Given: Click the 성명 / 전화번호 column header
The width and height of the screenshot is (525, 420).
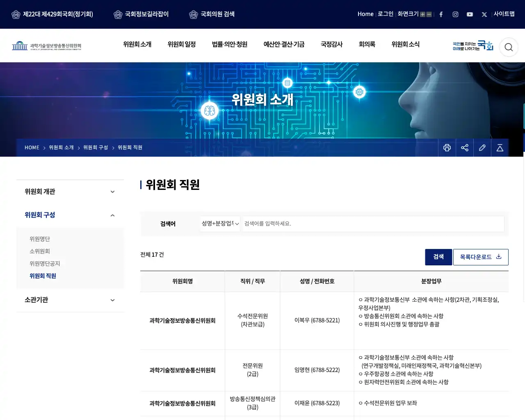Looking at the screenshot, I should 317,281.
